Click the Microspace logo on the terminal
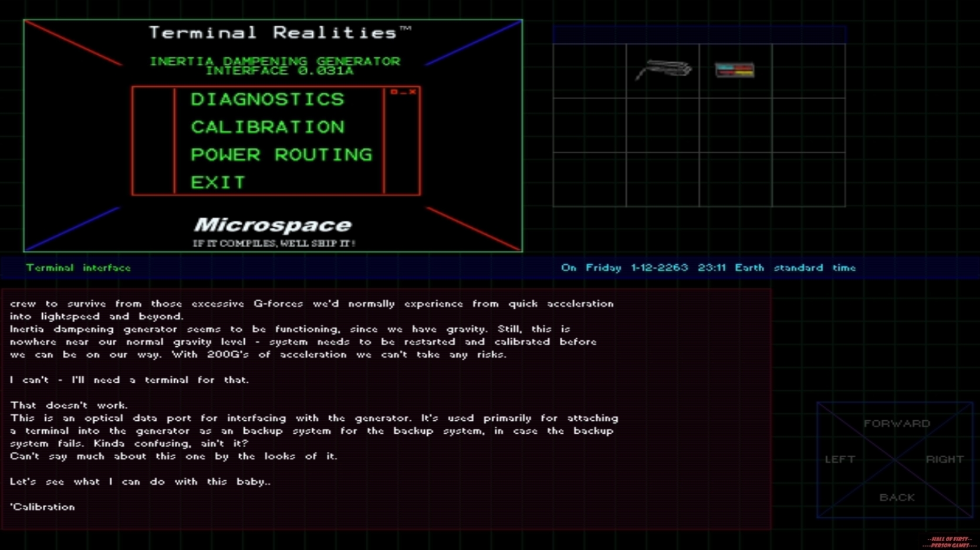 [273, 225]
